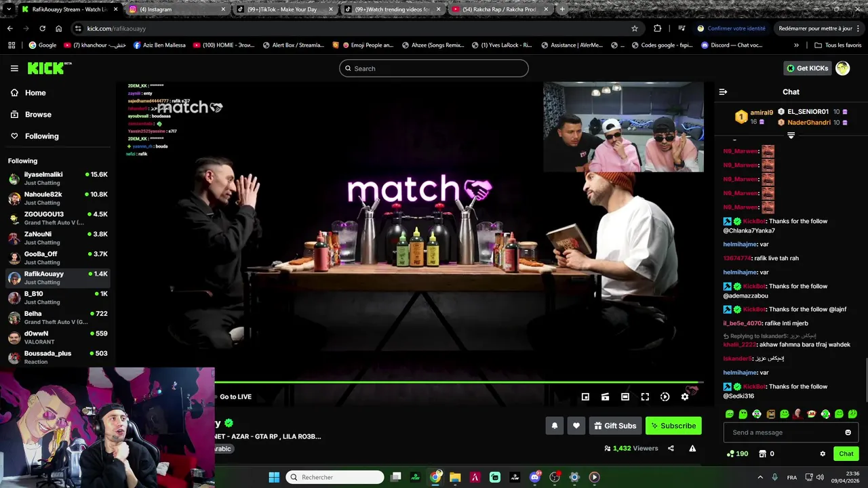The width and height of the screenshot is (868, 488).
Task: Open File Explorer from taskbar
Action: 455,477
